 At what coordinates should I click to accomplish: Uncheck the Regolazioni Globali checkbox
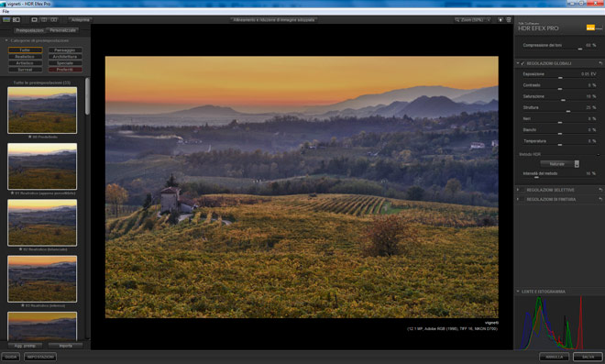(x=522, y=63)
